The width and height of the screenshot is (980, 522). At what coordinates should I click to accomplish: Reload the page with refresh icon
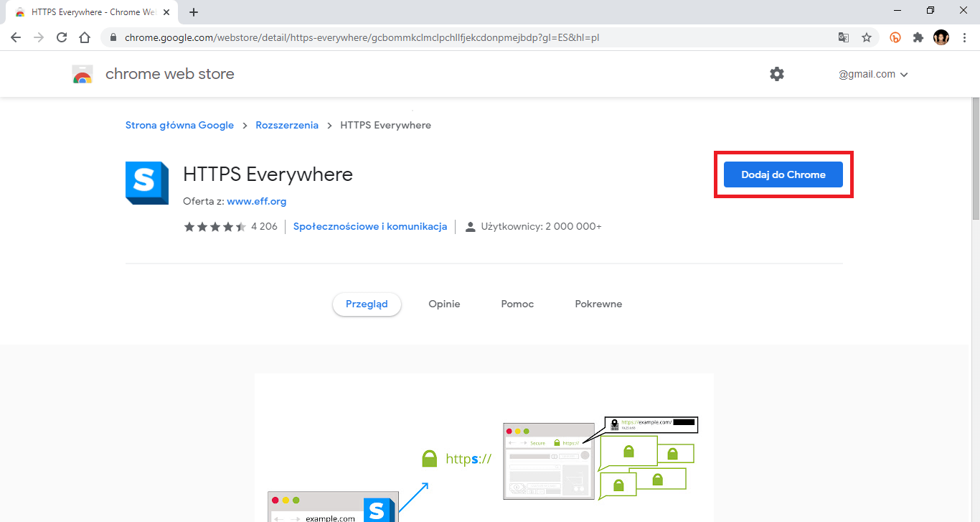point(62,37)
